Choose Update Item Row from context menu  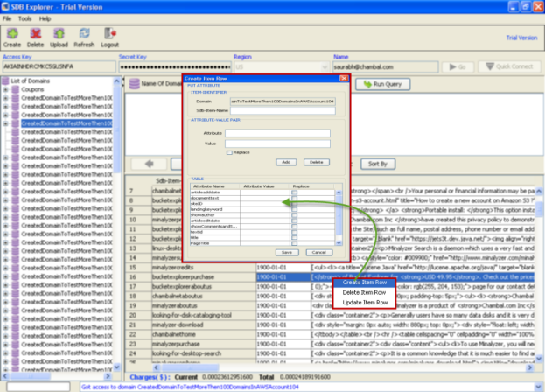364,303
